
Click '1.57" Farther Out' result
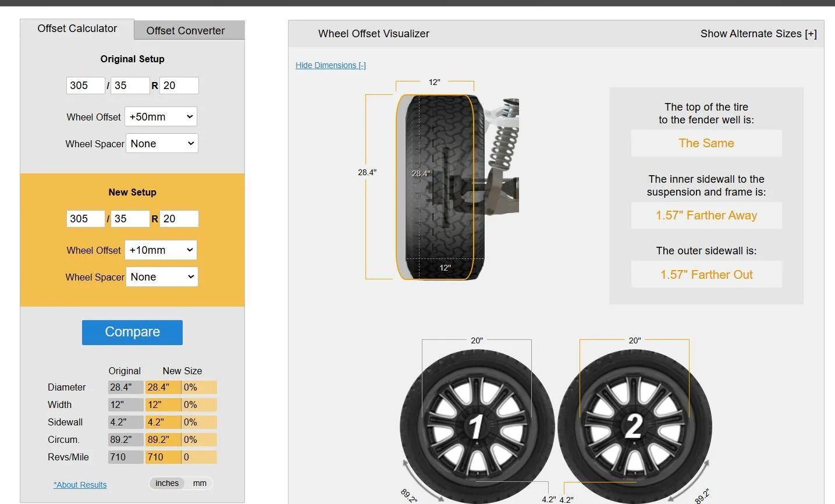[706, 275]
